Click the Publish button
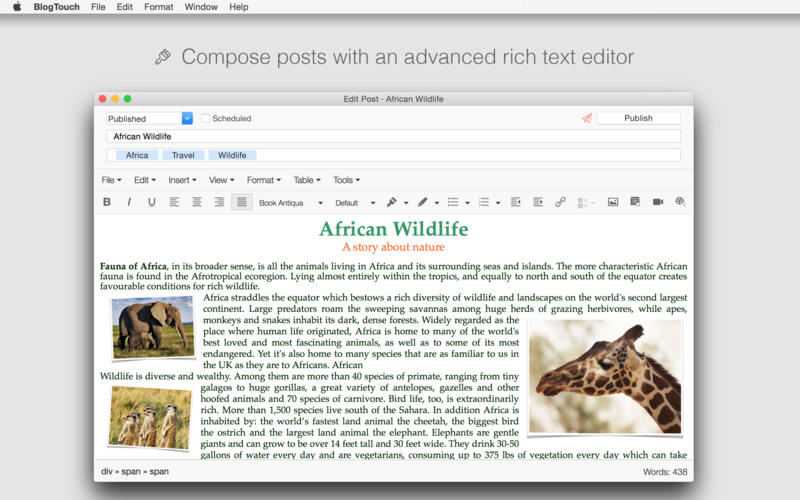Viewport: 800px width, 500px height. (x=638, y=118)
